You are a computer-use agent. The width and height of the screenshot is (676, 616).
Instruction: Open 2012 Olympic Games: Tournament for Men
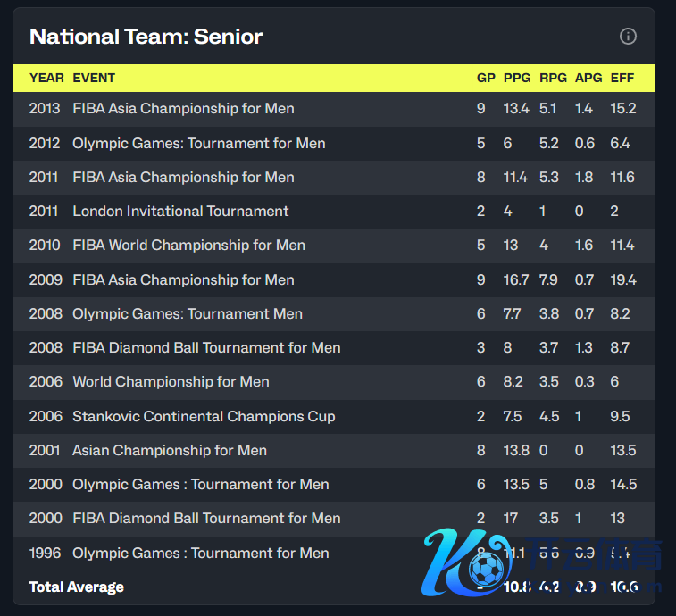pyautogui.click(x=198, y=143)
